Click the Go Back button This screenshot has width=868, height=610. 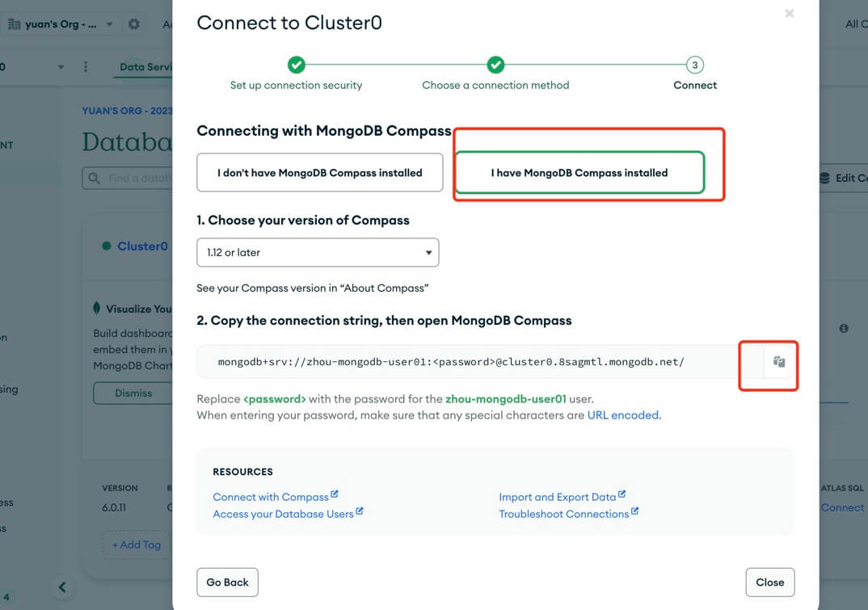click(x=227, y=582)
